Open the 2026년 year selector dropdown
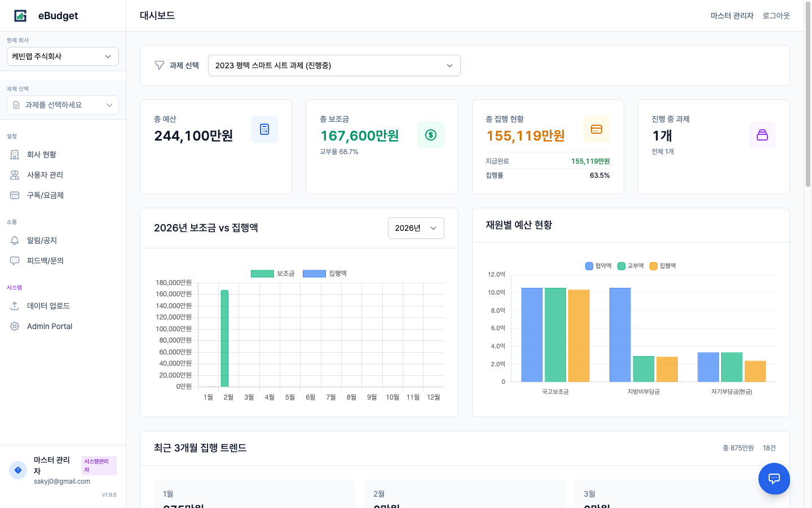The image size is (812, 508). [416, 228]
